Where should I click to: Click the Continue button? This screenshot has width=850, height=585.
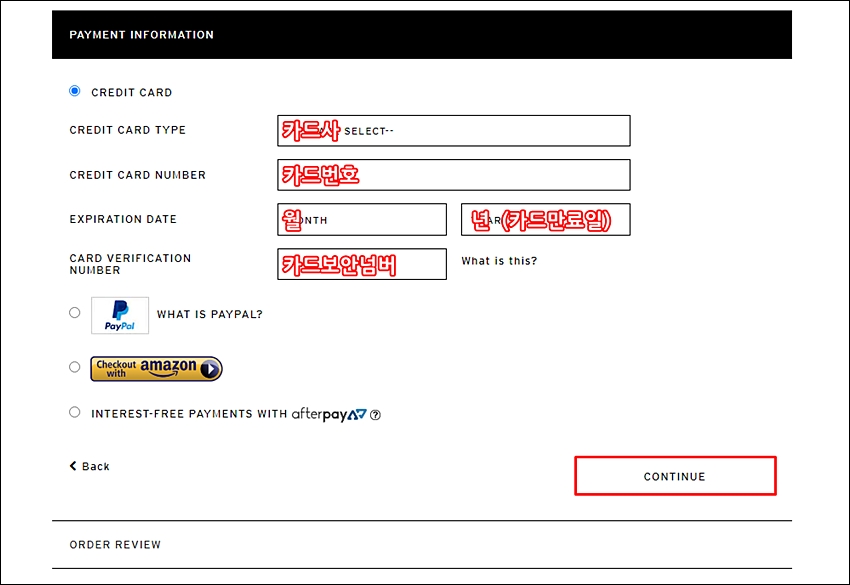(x=675, y=476)
